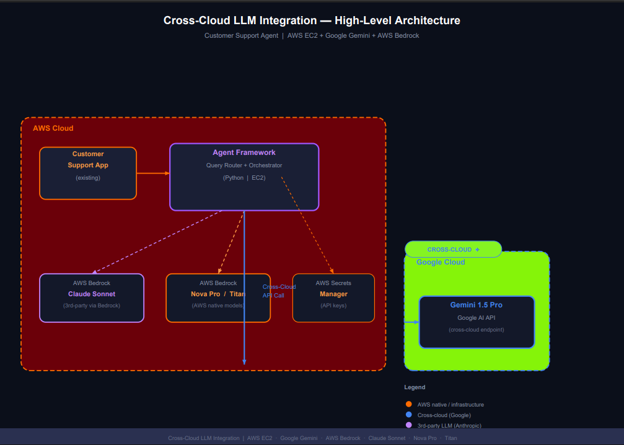The image size is (624, 445).
Task: Click the "CROSS-CLOUD" badge text
Action: pos(449,250)
